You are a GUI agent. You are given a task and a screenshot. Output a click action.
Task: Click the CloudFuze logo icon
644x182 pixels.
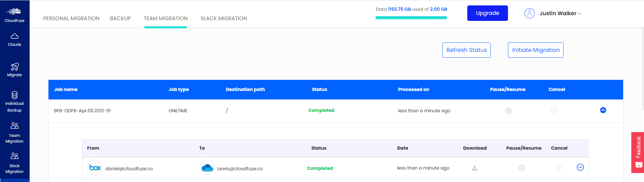(x=14, y=12)
